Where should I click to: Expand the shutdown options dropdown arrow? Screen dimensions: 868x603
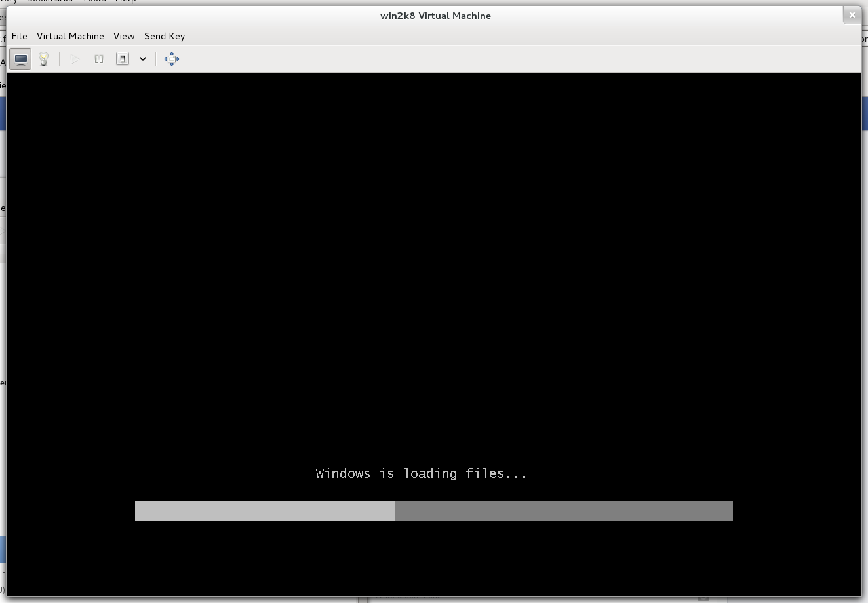[x=142, y=59]
